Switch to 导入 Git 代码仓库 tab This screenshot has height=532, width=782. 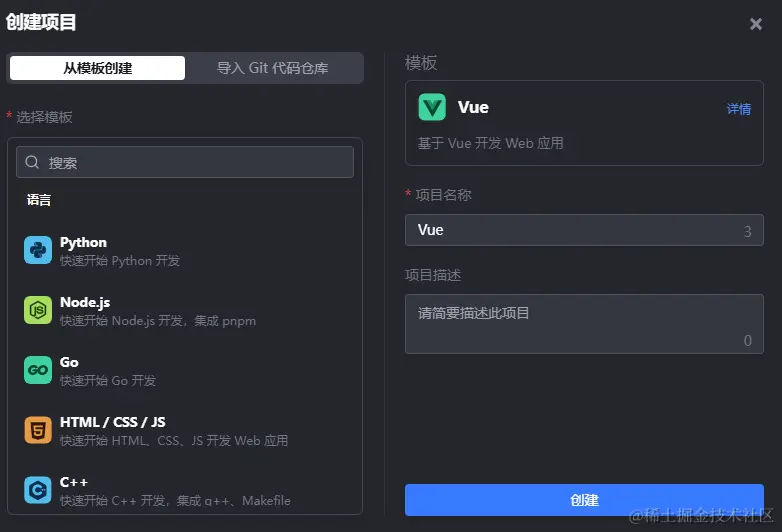(273, 68)
